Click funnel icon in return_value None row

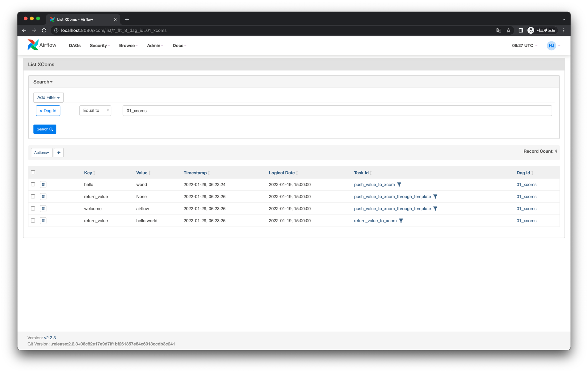[435, 197]
